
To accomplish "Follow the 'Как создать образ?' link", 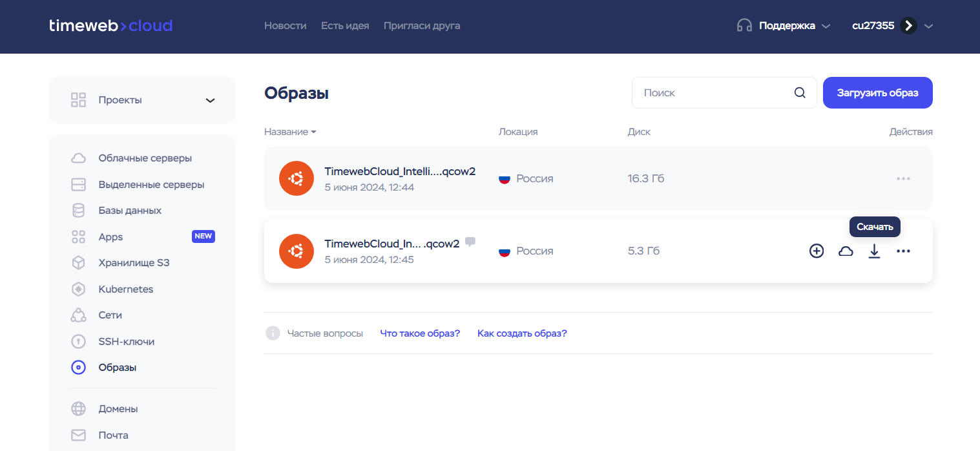I will pos(522,333).
